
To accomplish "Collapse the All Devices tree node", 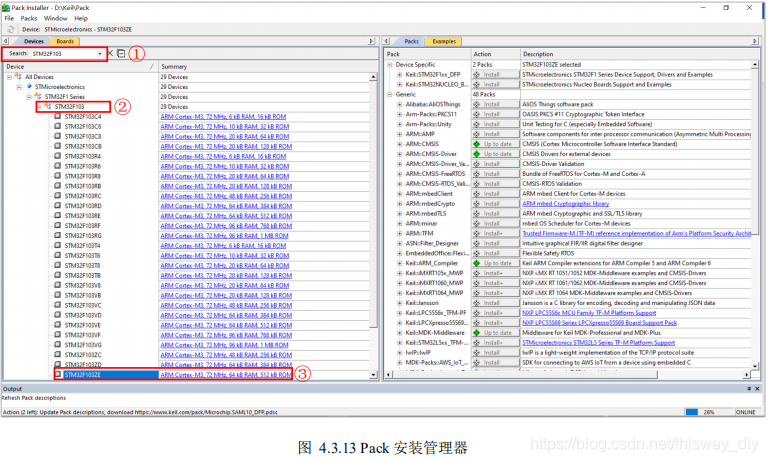I will (9, 77).
